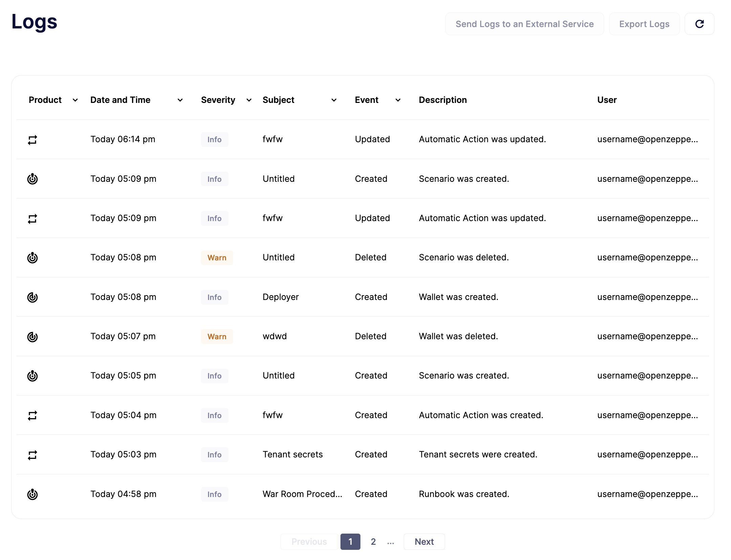Click the product icon for the 05:05 pm Scenario row
This screenshot has height=560, width=731.
[32, 376]
